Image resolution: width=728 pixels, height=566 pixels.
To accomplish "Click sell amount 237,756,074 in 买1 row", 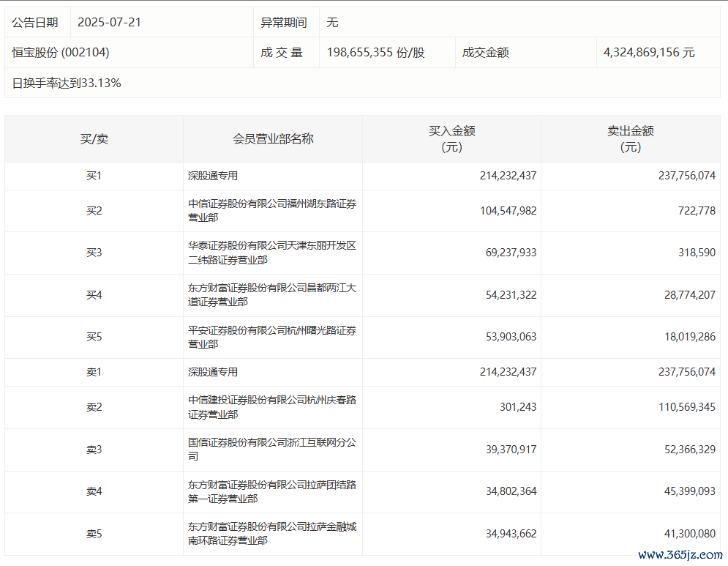I will pos(687,176).
